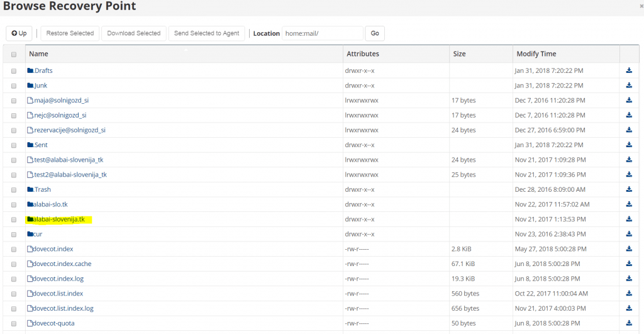Click download icon for .nejc@solnigozd_si

pos(629,115)
